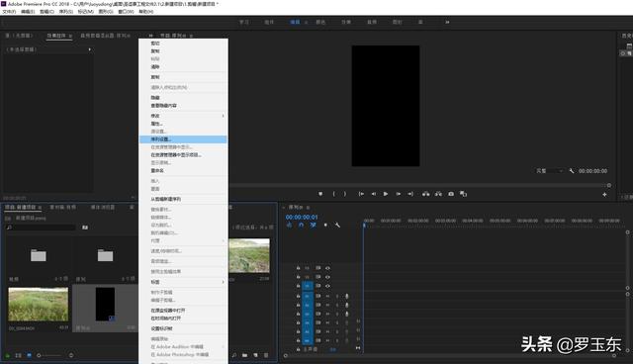Screen dimensions: 633x364
Task: Jump to the In point in Program monitor
Action: [361, 194]
